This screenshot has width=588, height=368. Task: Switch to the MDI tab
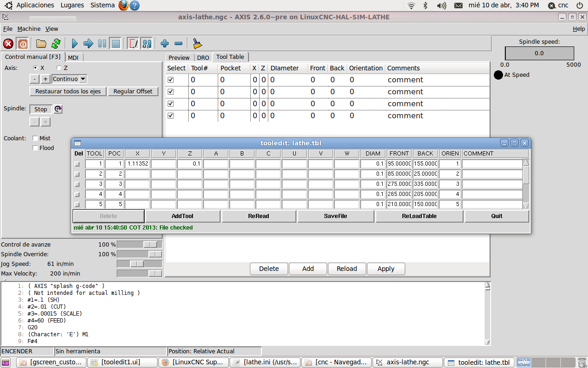73,57
